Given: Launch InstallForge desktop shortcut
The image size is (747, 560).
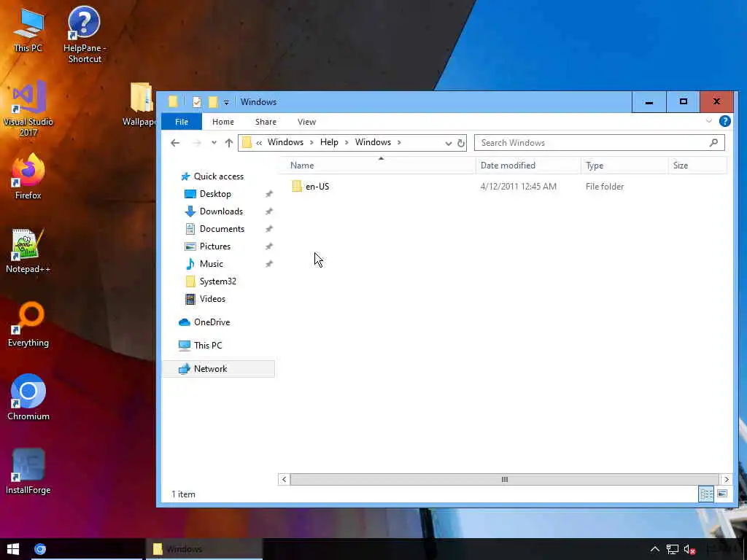Looking at the screenshot, I should pyautogui.click(x=28, y=472).
